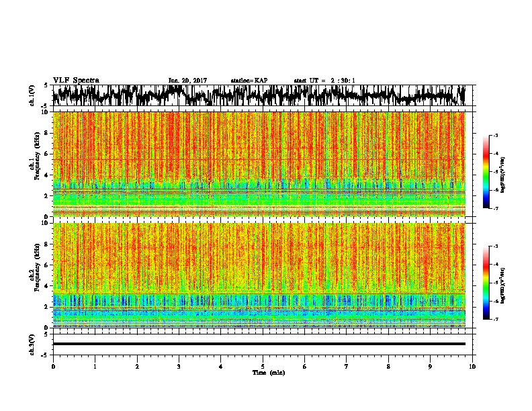Image resolution: width=532 pixels, height=411 pixels.
Task: Click inside the ch.1 frequency spectrogram
Action: (259, 164)
